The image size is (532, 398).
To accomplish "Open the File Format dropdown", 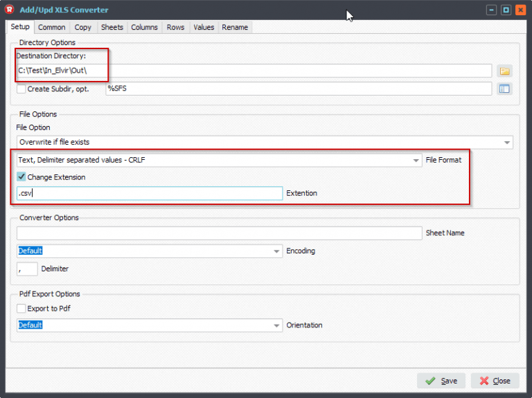I will pyautogui.click(x=416, y=161).
